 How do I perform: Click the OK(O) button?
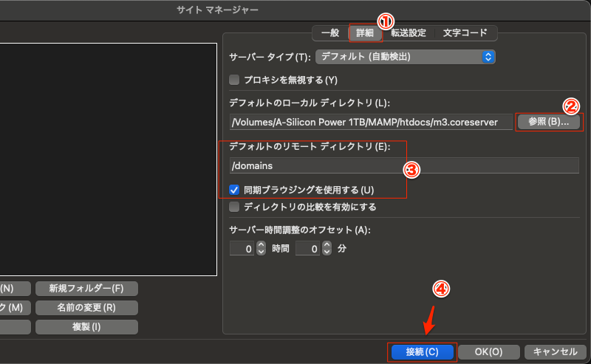tap(489, 352)
